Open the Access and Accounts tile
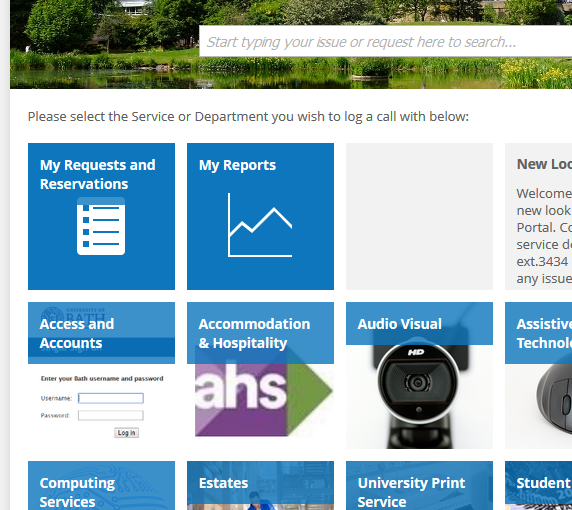Viewport: 572px width, 510px height. (101, 375)
